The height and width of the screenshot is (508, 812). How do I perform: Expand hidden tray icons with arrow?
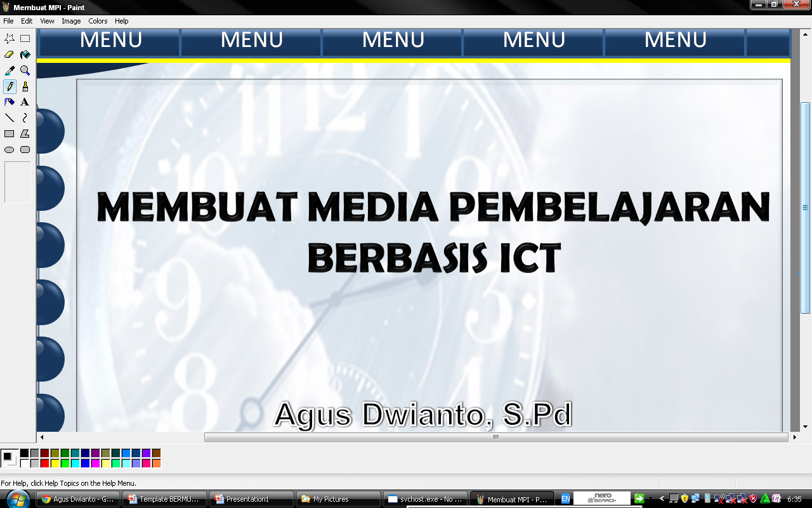pos(662,499)
